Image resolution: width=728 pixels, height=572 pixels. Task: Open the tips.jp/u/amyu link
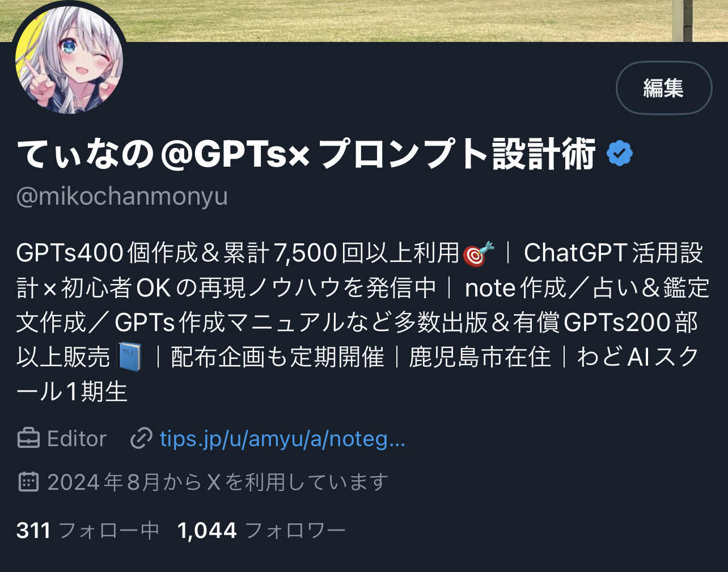[282, 439]
